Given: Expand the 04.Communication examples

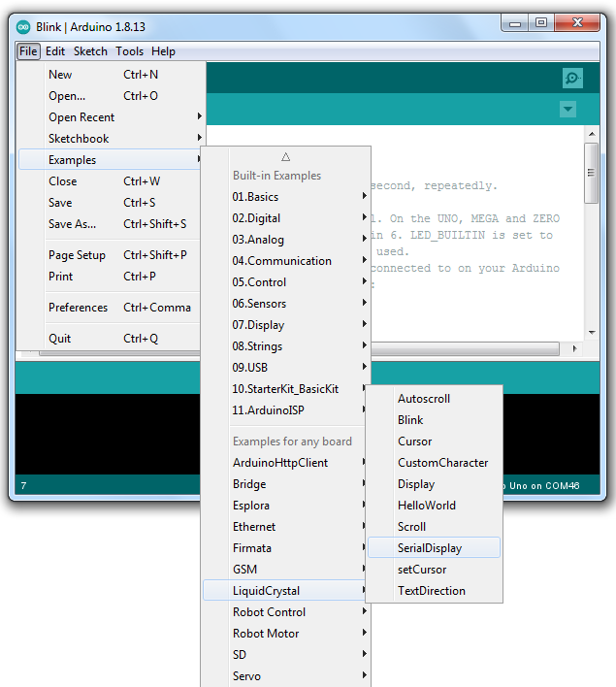Looking at the screenshot, I should (x=286, y=261).
